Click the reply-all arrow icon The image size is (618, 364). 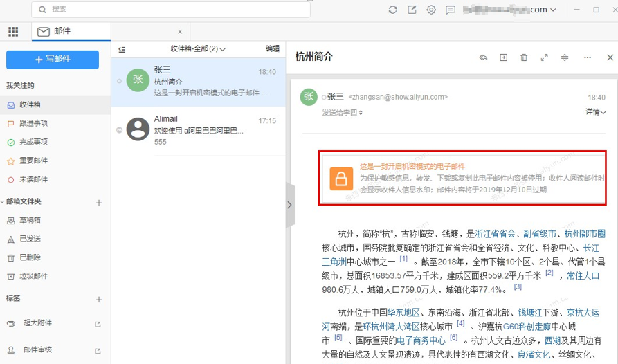[x=483, y=57]
